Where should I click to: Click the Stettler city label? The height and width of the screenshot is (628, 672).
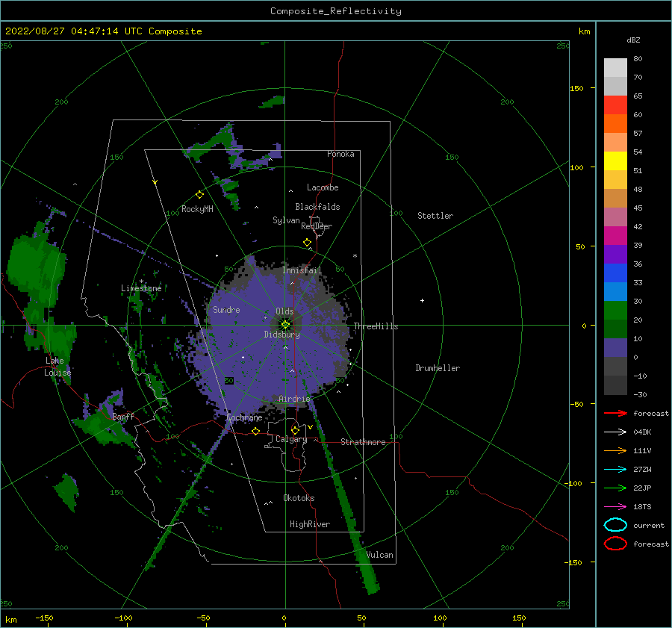pyautogui.click(x=435, y=216)
